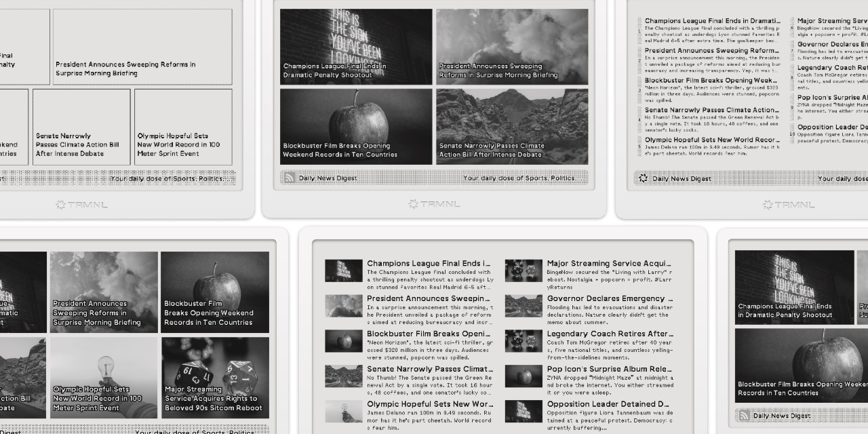Select 'Blockbuster Film Breaks Opening Week…' in the numbered list
Image resolution: width=868 pixels, height=434 pixels.
point(711,80)
